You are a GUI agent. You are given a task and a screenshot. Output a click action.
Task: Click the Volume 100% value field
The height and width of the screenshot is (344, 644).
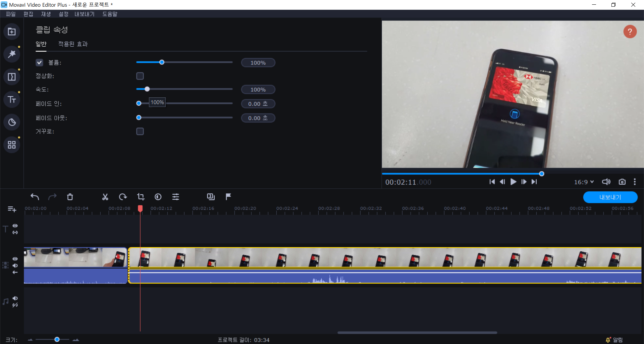258,63
